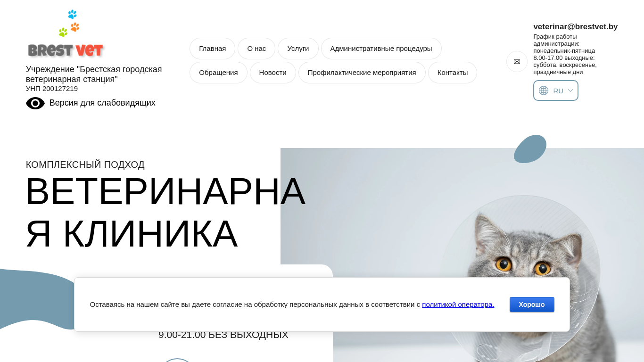Image resolution: width=644 pixels, height=362 pixels.
Task: Open the RU language dropdown
Action: [x=556, y=90]
